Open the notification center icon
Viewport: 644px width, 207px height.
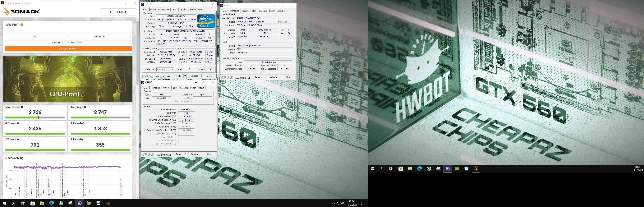pyautogui.click(x=361, y=203)
